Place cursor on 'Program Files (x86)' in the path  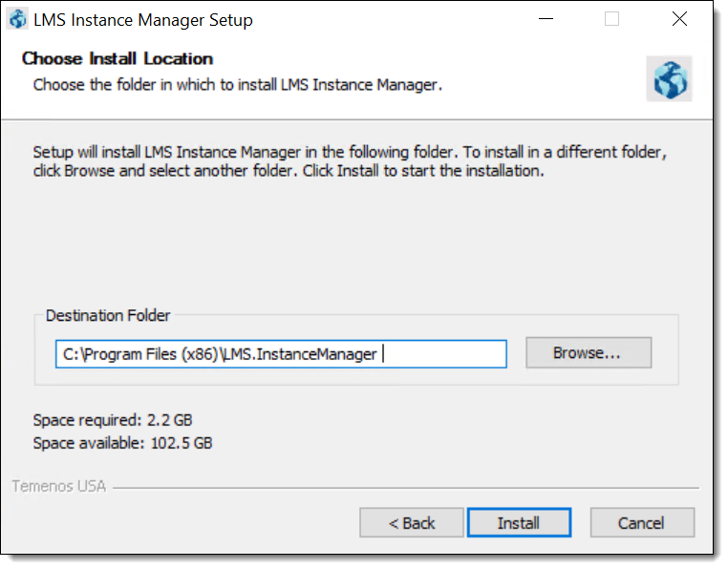[x=151, y=354]
